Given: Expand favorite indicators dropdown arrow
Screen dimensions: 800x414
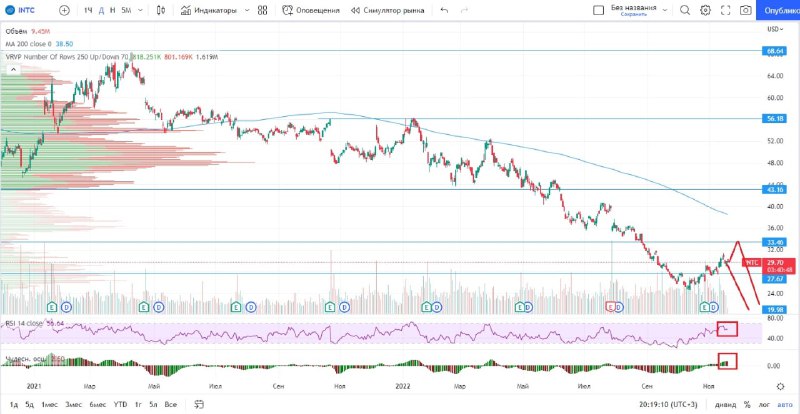Looking at the screenshot, I should (x=247, y=10).
